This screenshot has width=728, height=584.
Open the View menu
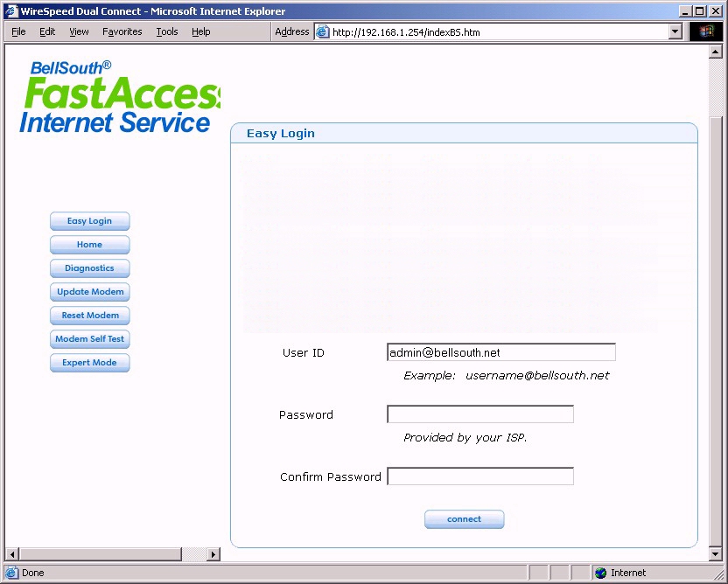[x=79, y=31]
